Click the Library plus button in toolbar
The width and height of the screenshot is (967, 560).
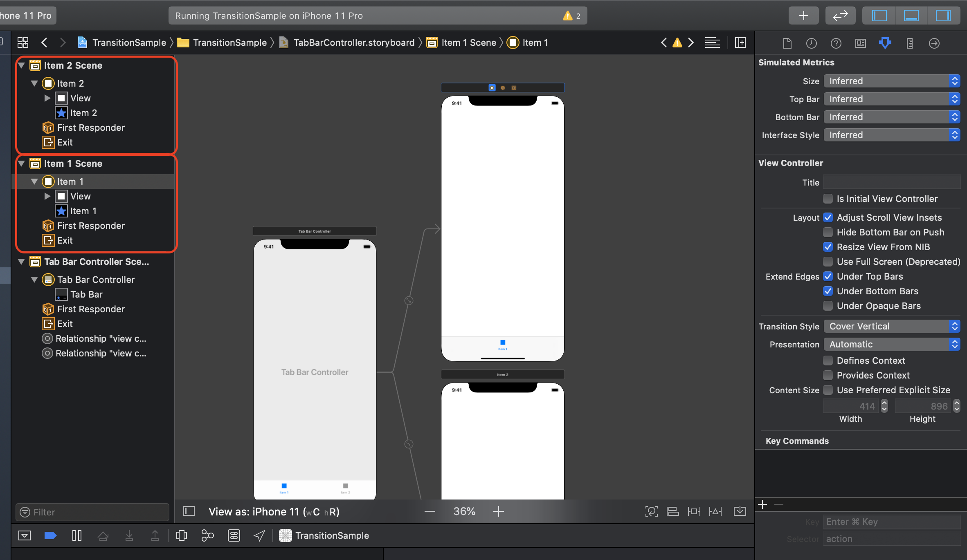coord(803,16)
